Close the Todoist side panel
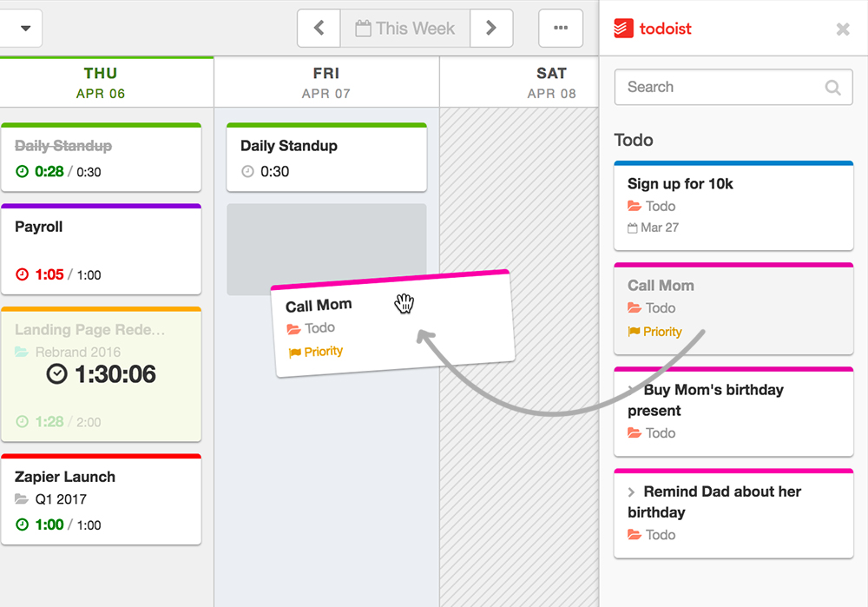Image resolution: width=868 pixels, height=607 pixels. click(843, 29)
